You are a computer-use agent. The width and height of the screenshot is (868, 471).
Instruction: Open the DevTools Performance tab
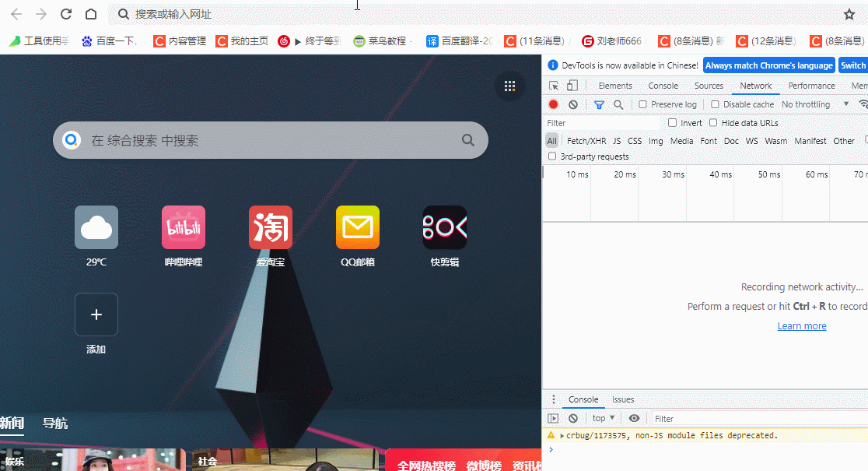point(811,86)
